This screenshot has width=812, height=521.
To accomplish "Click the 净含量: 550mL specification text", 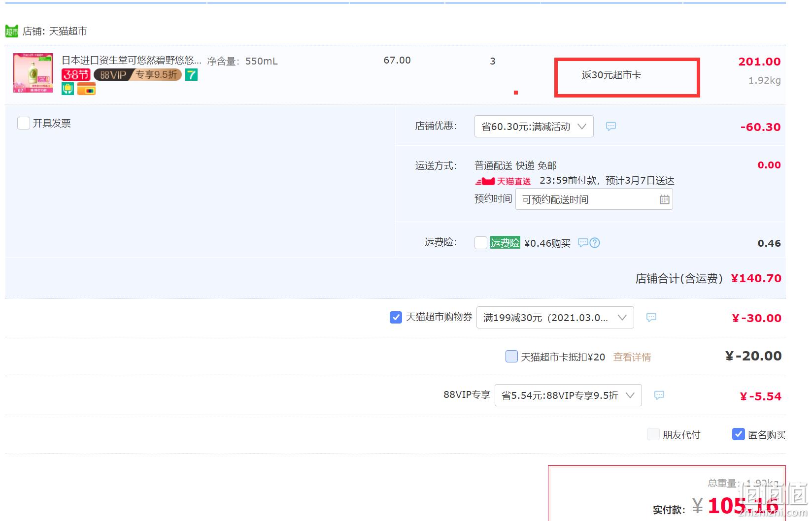I will click(x=242, y=61).
